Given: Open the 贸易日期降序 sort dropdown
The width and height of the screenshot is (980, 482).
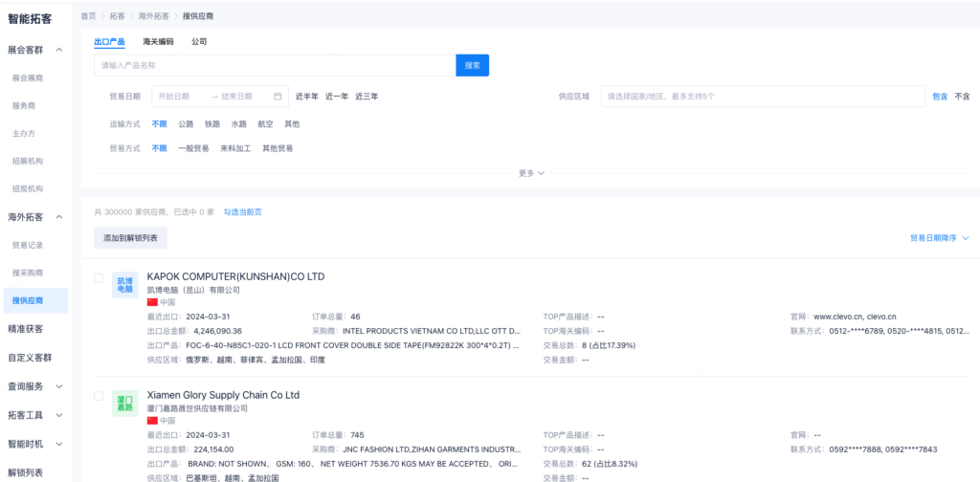Looking at the screenshot, I should 939,238.
